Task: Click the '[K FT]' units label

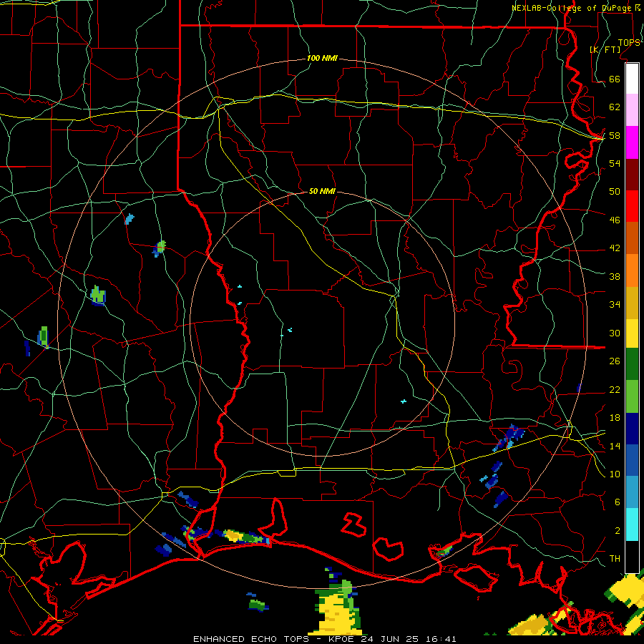Action: [x=605, y=49]
